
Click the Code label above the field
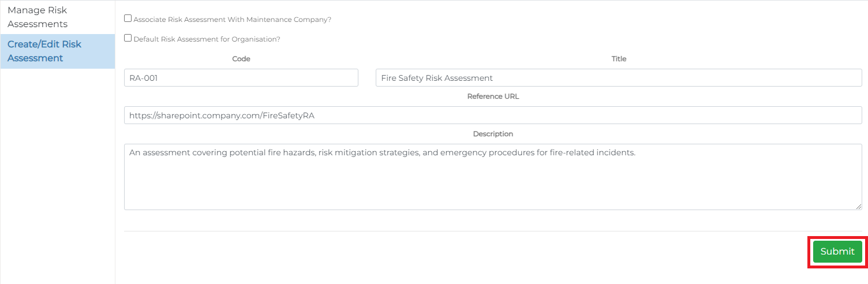pos(241,59)
